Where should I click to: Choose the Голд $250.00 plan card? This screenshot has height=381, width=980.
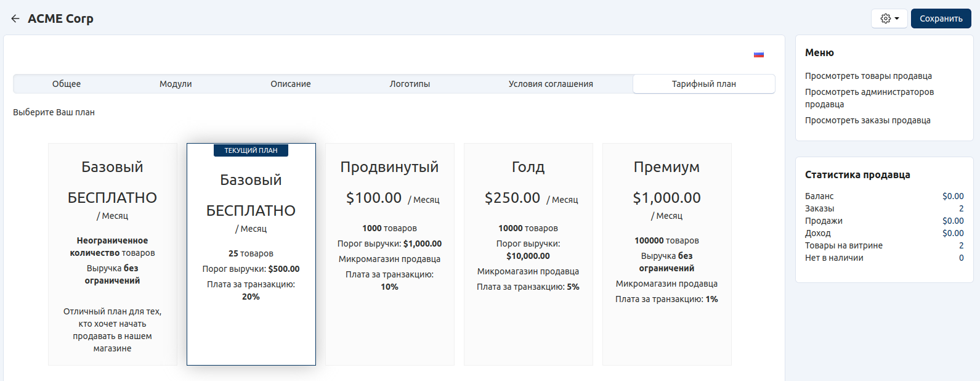click(528, 254)
